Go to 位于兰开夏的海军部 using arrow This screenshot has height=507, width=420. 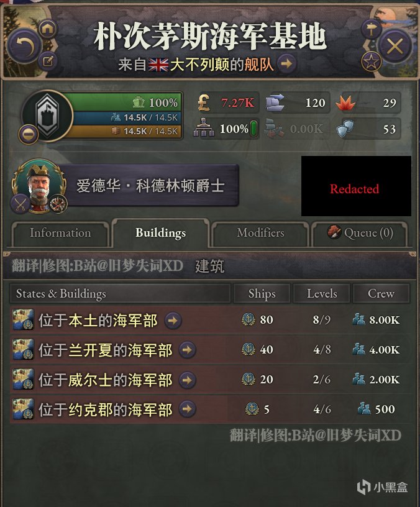[x=188, y=350]
